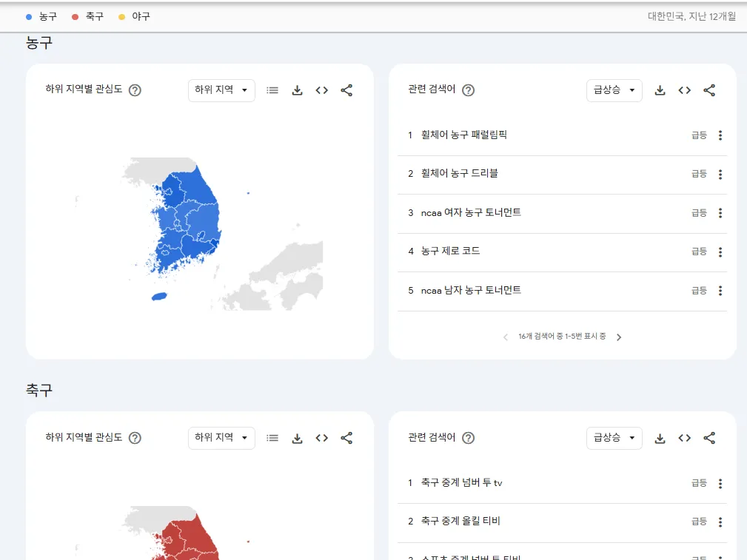Image resolution: width=747 pixels, height=560 pixels.
Task: Get embed code for basketball related queries
Action: click(x=685, y=90)
